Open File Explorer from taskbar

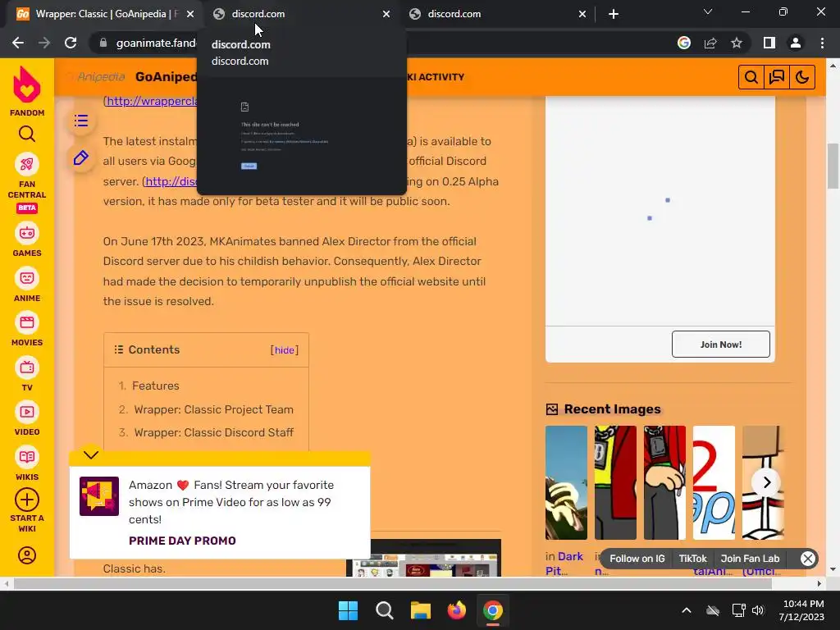coord(421,610)
